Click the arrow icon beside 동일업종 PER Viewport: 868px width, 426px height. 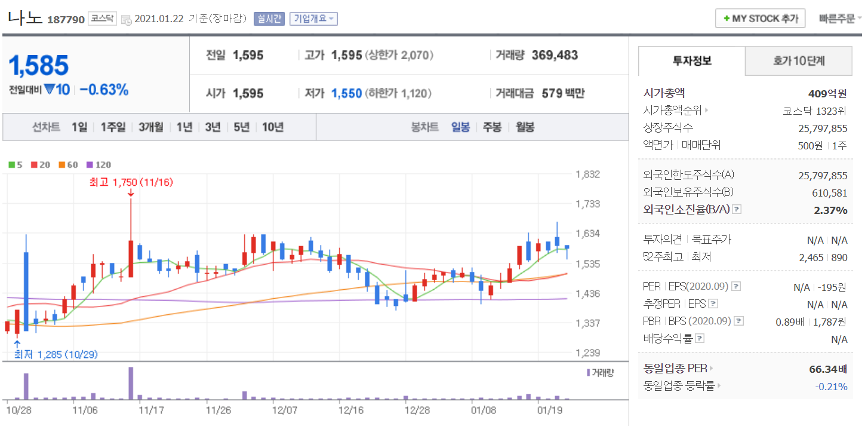(712, 369)
